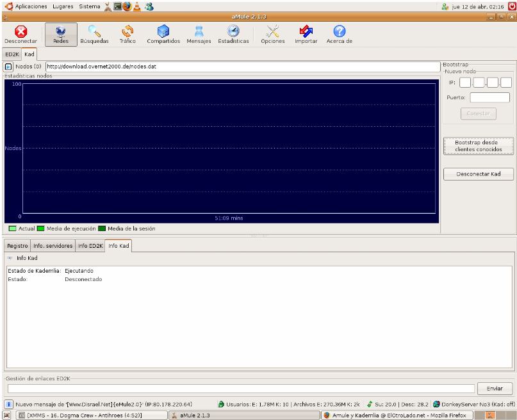517x420 pixels.
Task: Show the Compartidos shared files view
Action: (163, 35)
